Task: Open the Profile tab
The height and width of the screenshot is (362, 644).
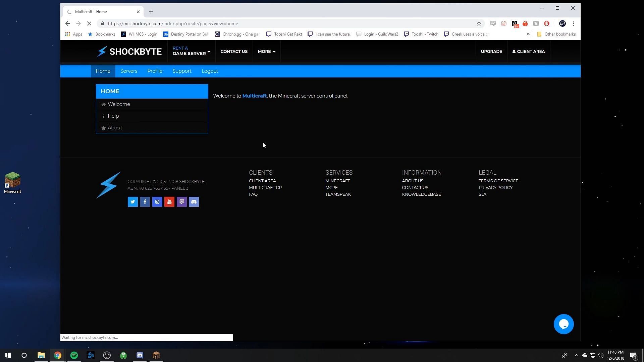Action: [155, 71]
